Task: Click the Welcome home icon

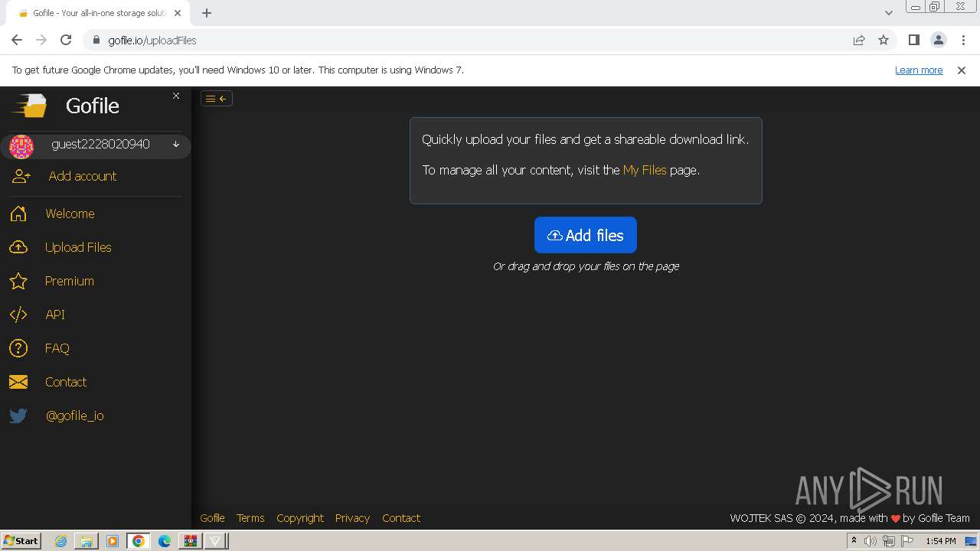Action: 18,214
